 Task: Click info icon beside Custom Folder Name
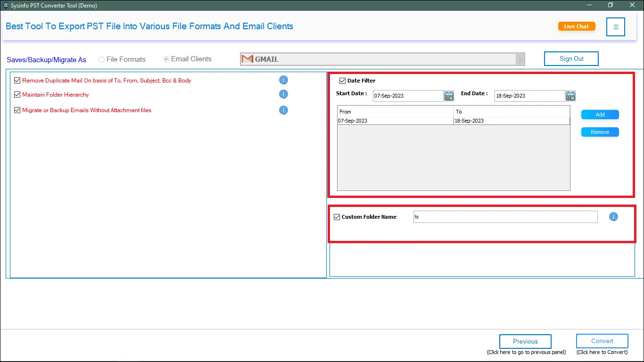click(613, 217)
